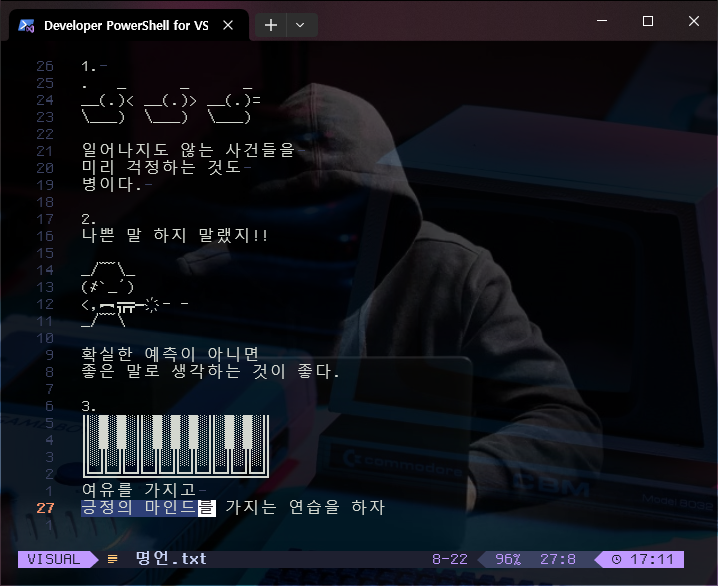Screen dimensions: 718x586
Task: Click the file type icon beside 명언.txt
Action: (x=113, y=559)
